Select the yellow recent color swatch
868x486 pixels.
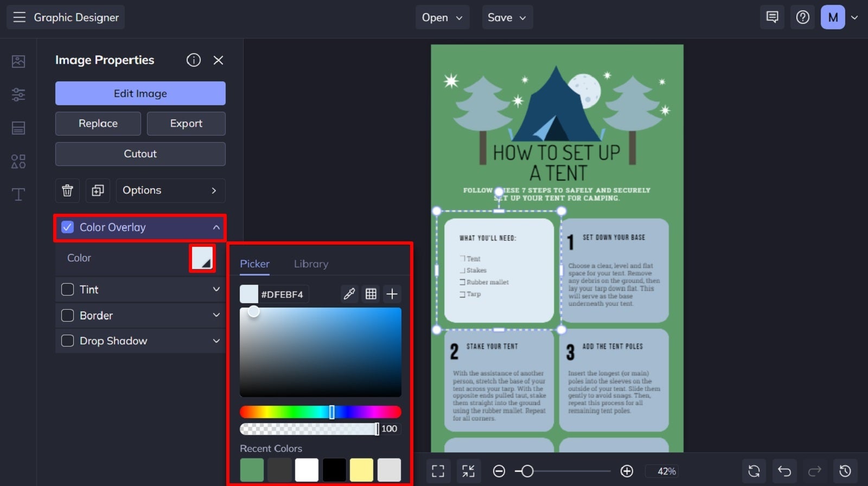click(361, 470)
